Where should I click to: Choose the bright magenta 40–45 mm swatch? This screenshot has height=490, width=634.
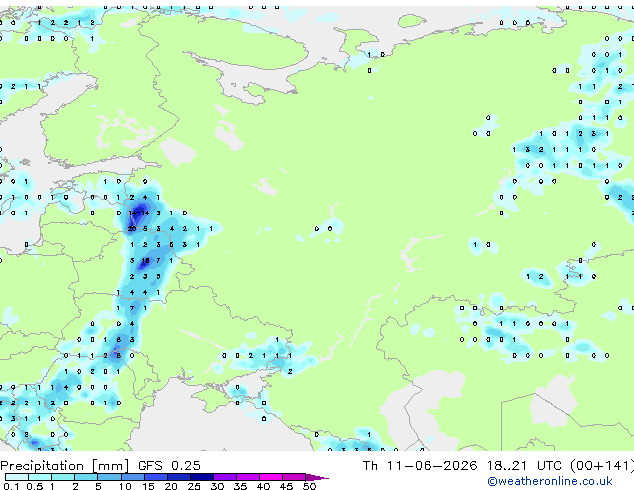click(x=271, y=477)
